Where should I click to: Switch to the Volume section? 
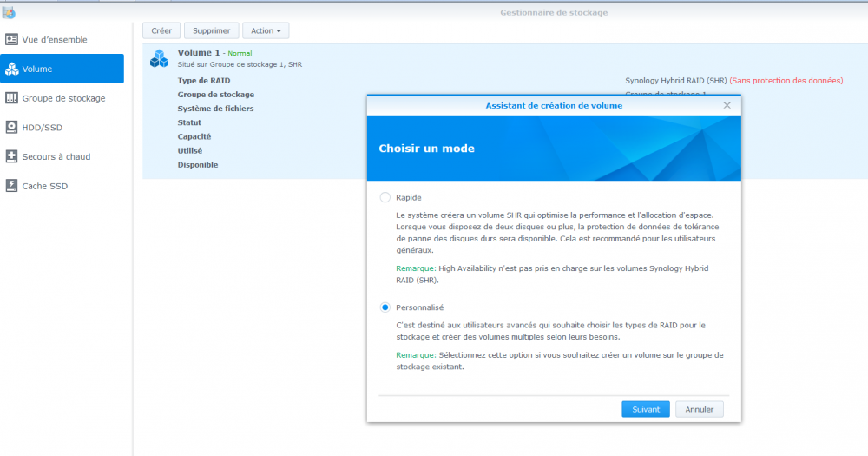click(x=62, y=69)
